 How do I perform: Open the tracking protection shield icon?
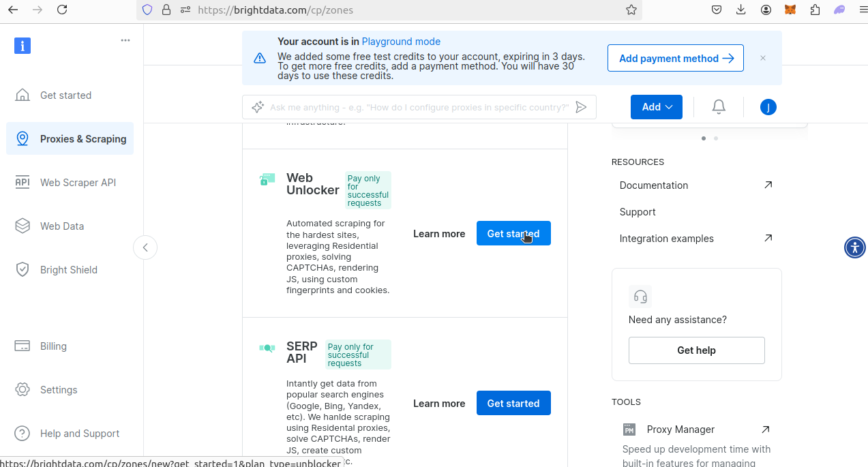[x=147, y=10]
